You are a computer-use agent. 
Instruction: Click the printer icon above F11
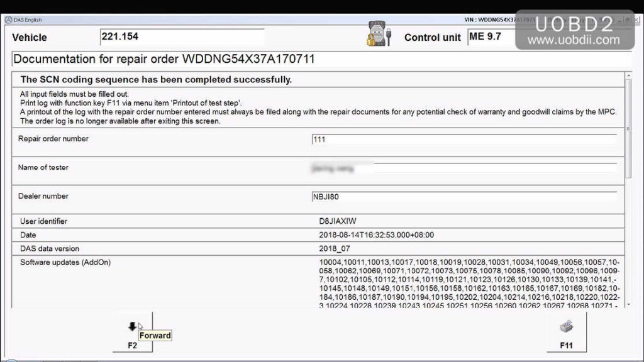coord(567,327)
